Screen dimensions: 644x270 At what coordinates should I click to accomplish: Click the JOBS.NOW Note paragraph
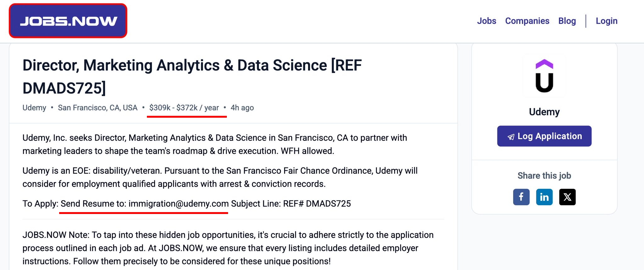228,248
